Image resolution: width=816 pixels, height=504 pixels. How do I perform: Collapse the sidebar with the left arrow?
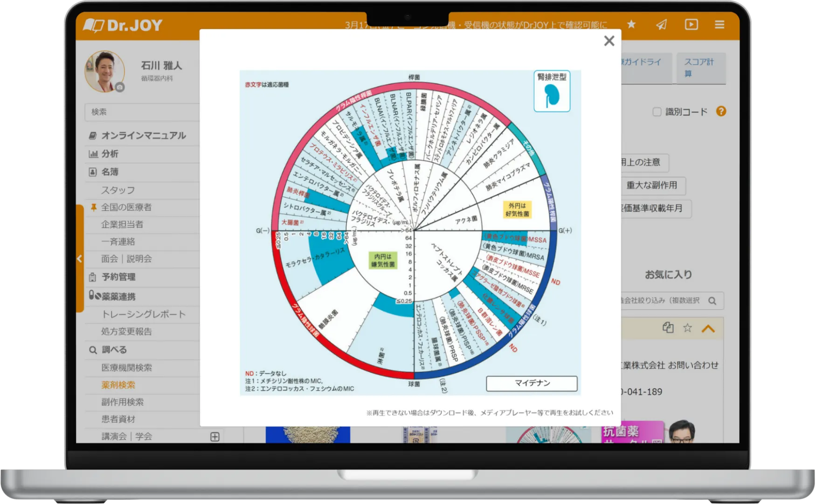pos(79,259)
